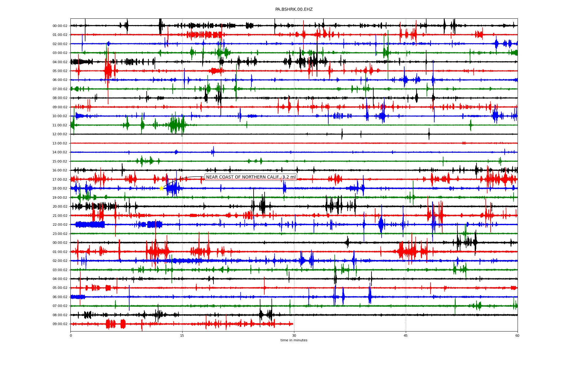Select the 23:00:02 trace row label
The width and height of the screenshot is (588, 368).
60,234
